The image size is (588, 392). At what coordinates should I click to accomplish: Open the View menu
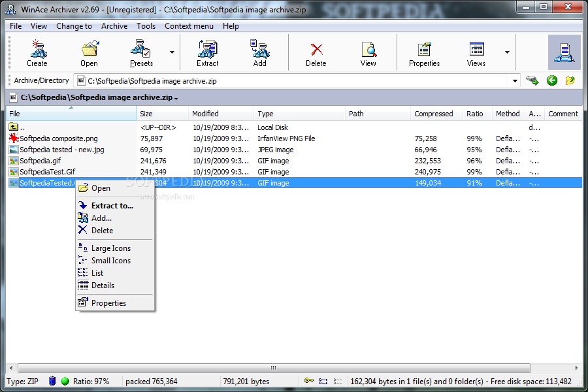pyautogui.click(x=39, y=26)
